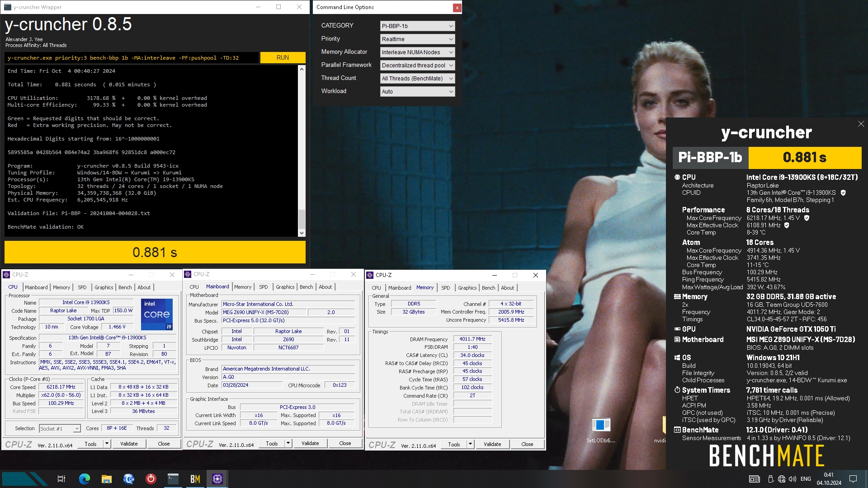Switch to BenchMate BM taskbar icon
This screenshot has height=488, width=868.
195,479
